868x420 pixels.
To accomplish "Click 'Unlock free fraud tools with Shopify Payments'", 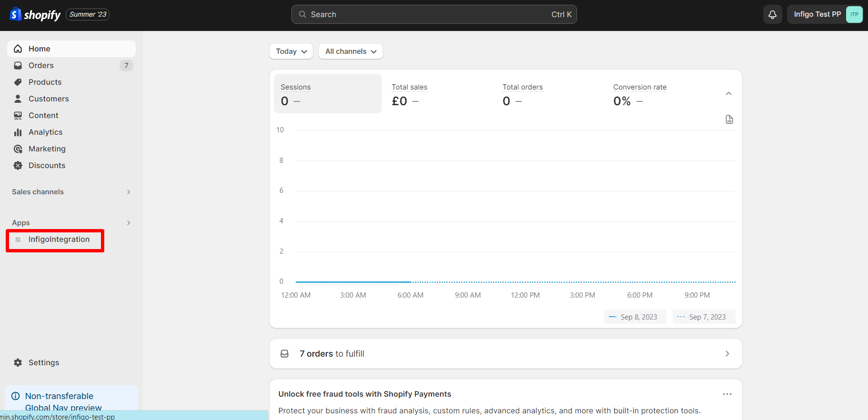I will click(365, 394).
